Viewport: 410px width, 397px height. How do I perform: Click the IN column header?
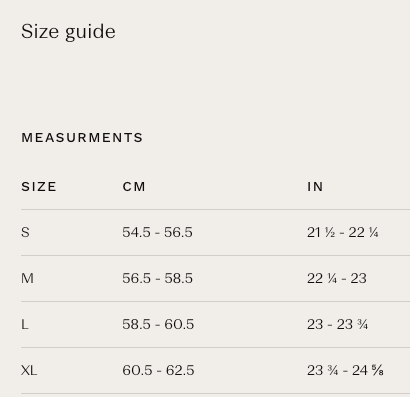coord(315,187)
